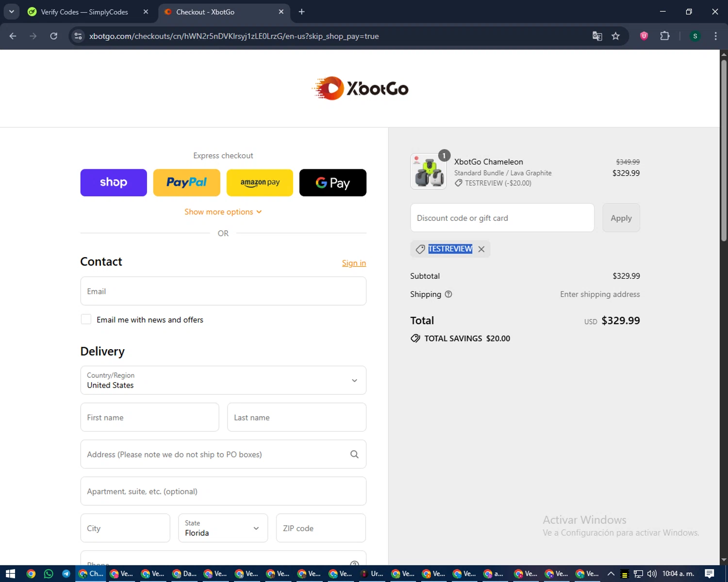Click the TESTREVIEW applied code tag
The width and height of the screenshot is (728, 582).
point(450,249)
